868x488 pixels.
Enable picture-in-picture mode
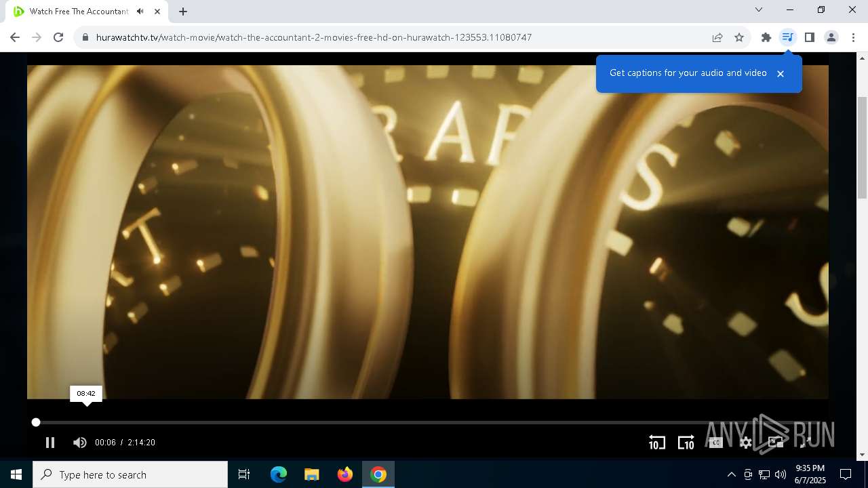coord(776,443)
